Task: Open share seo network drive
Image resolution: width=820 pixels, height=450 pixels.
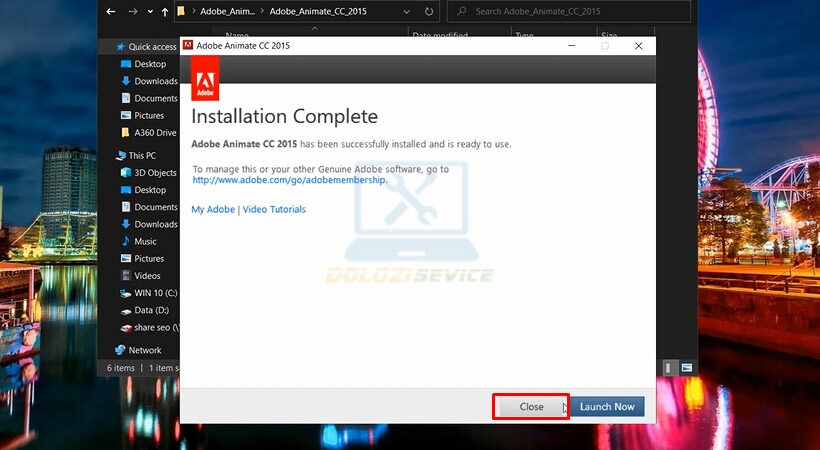Action: point(149,328)
